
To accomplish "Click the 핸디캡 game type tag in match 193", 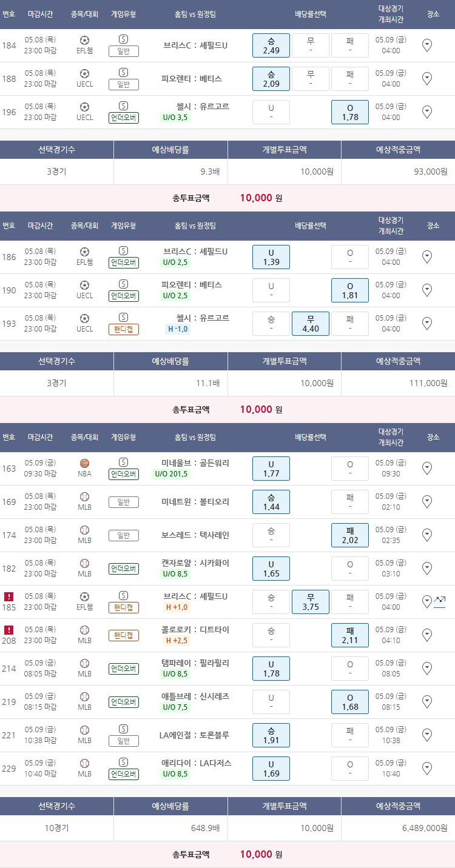I will click(124, 329).
